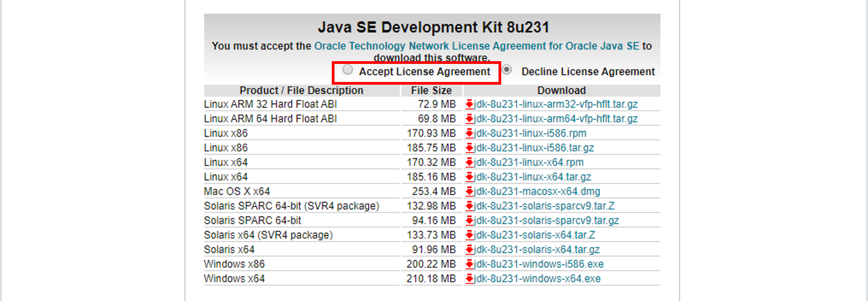Click the Product / File Description column header
This screenshot has width=868, height=301.
click(x=301, y=91)
